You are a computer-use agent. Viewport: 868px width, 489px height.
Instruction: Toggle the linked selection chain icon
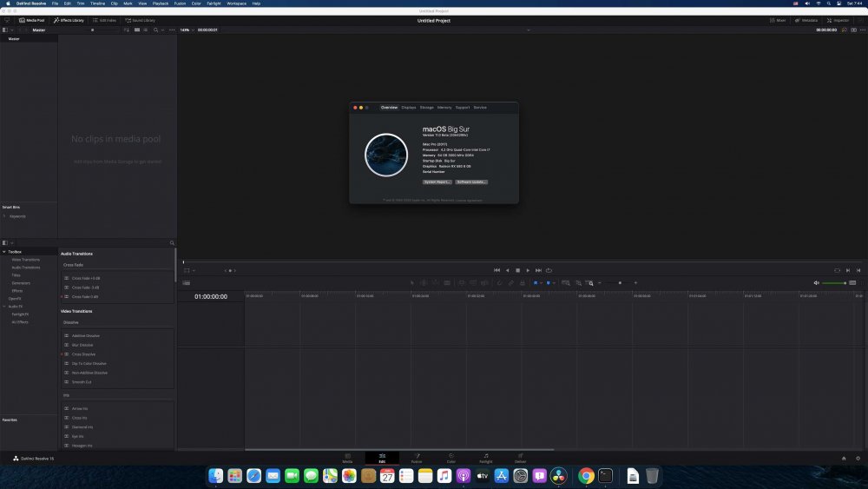tap(511, 283)
